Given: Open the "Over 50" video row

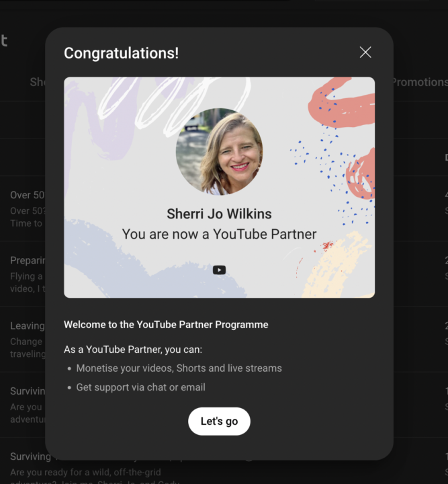Looking at the screenshot, I should click(27, 195).
